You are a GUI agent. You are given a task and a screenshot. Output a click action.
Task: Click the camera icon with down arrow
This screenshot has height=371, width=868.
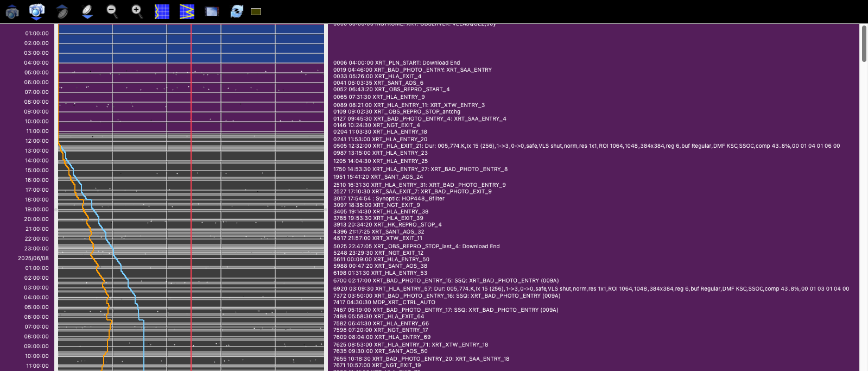(36, 11)
